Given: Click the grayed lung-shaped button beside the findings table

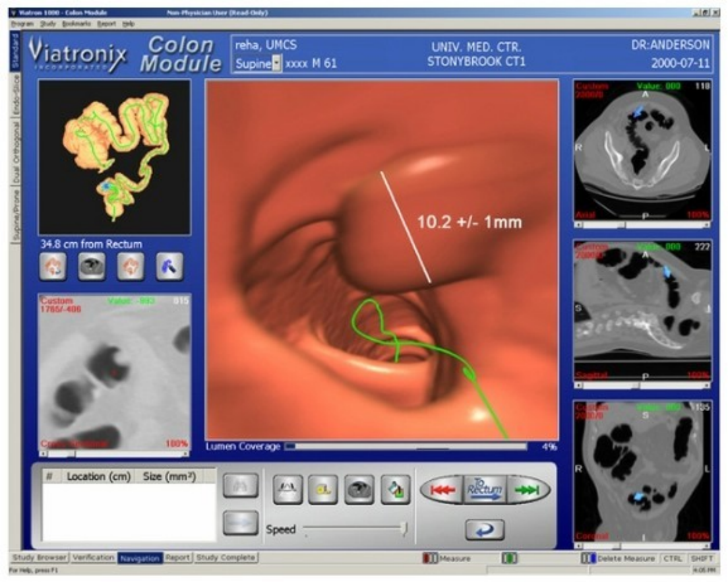Looking at the screenshot, I should point(241,486).
